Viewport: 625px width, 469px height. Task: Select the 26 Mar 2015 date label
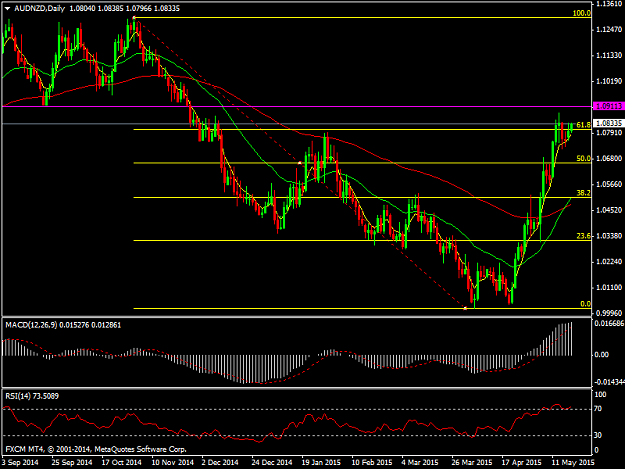click(472, 463)
